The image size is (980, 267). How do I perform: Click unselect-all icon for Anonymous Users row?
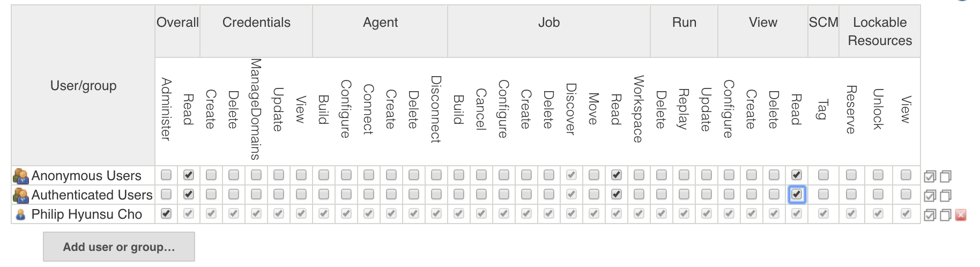[x=946, y=176]
